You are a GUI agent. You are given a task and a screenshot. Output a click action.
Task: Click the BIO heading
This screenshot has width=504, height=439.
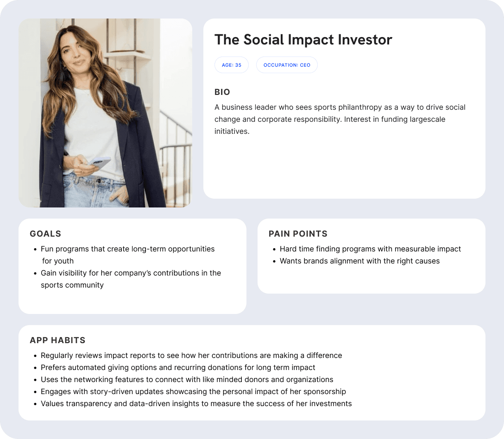pyautogui.click(x=222, y=92)
